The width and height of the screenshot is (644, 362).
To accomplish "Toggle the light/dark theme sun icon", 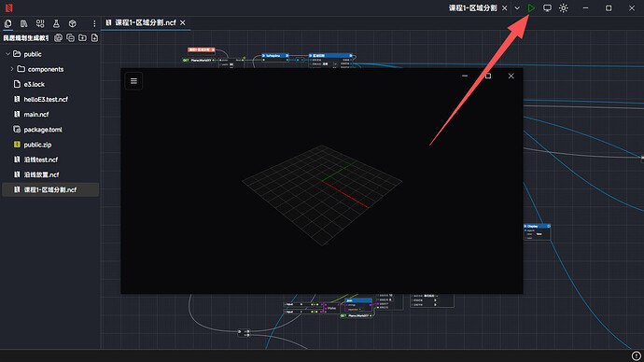I will coord(564,7).
